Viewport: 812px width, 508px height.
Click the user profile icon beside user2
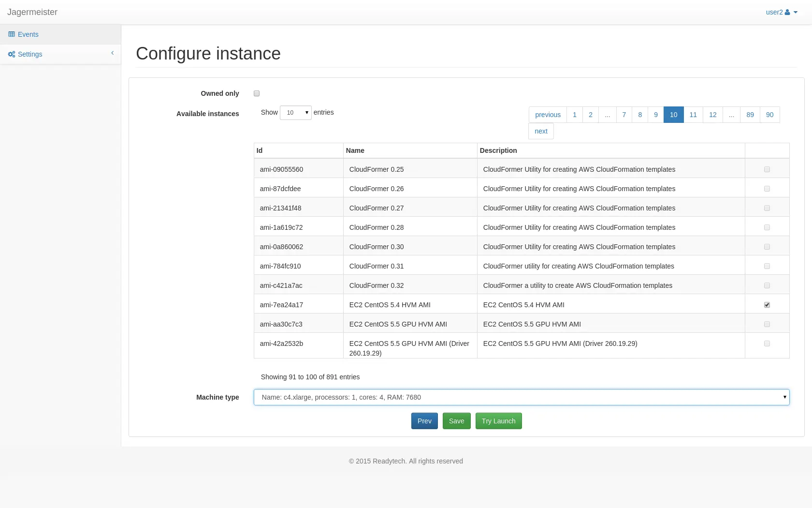point(787,12)
